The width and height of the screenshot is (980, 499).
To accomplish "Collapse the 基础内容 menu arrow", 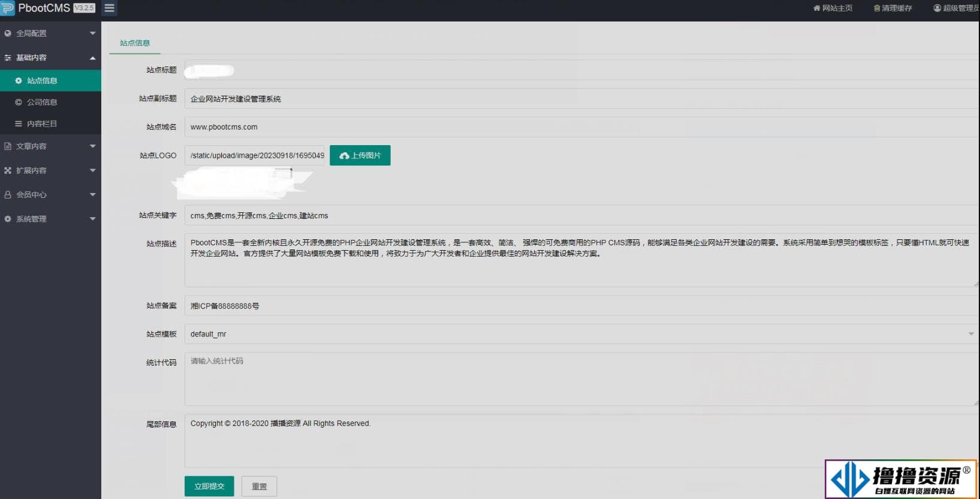I will [x=92, y=58].
